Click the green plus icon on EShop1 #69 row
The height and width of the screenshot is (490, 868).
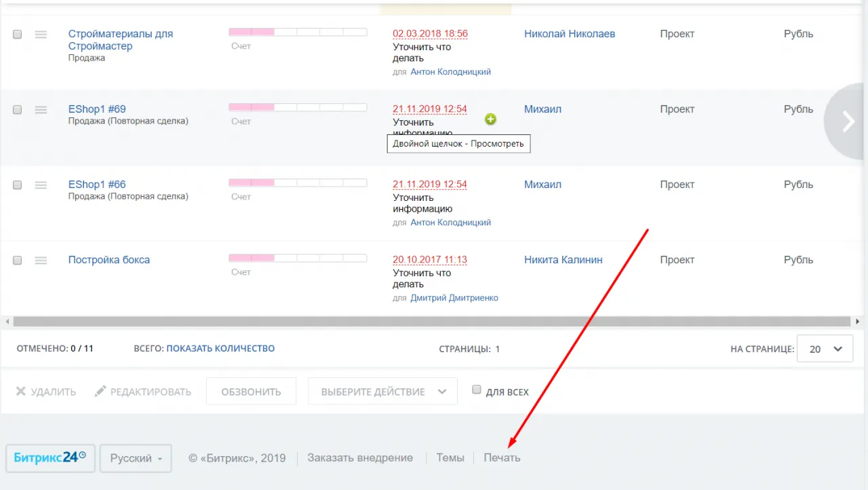(490, 119)
